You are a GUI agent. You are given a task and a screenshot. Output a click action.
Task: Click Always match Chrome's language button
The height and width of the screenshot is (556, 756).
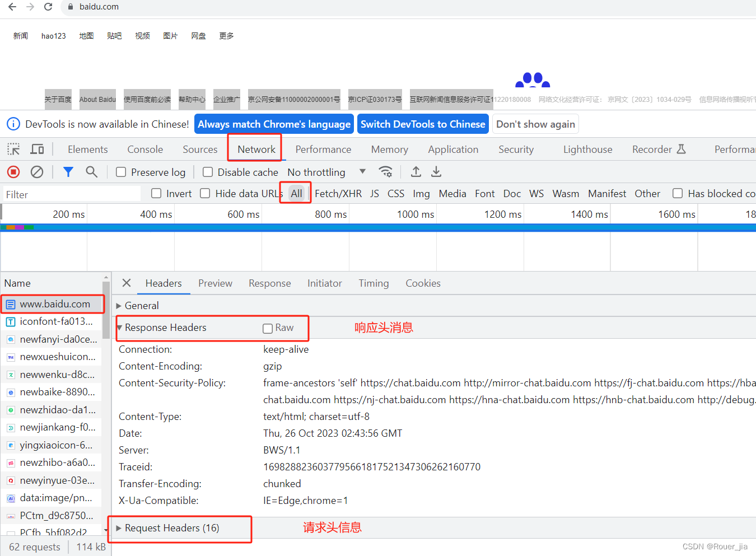(x=274, y=124)
